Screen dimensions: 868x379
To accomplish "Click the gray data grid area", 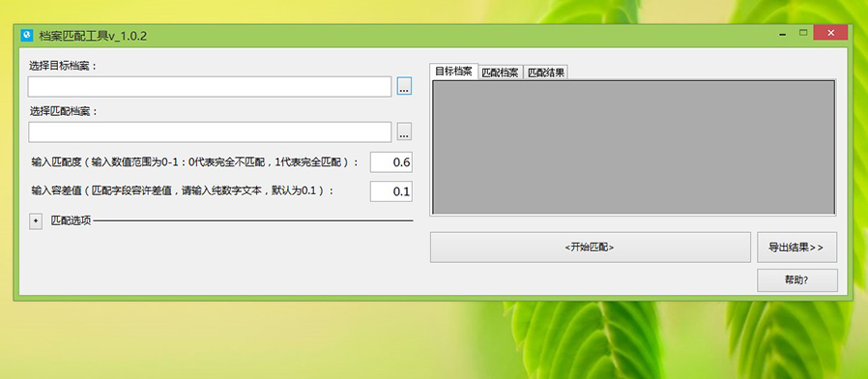I will click(633, 147).
